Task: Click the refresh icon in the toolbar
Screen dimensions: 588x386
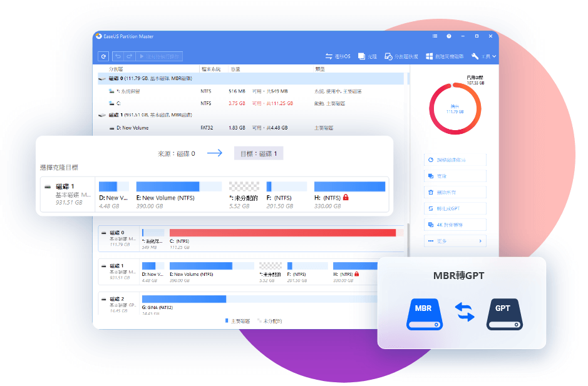Action: pos(104,56)
